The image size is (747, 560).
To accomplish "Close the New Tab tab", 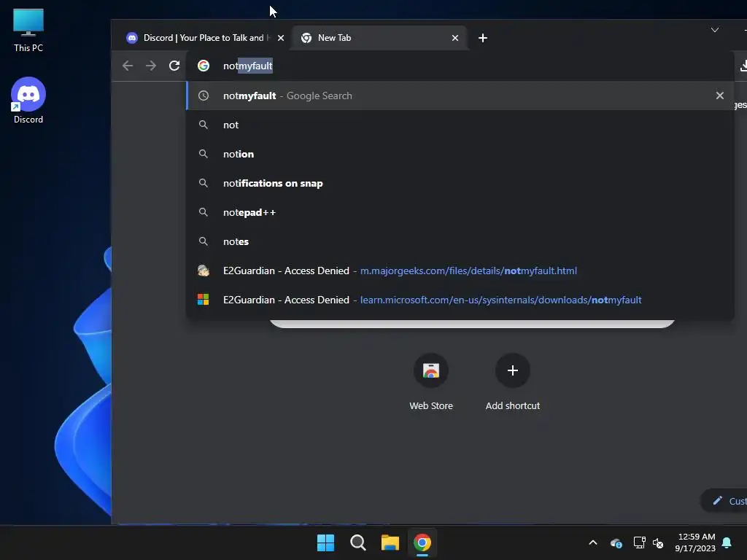I will pyautogui.click(x=455, y=38).
